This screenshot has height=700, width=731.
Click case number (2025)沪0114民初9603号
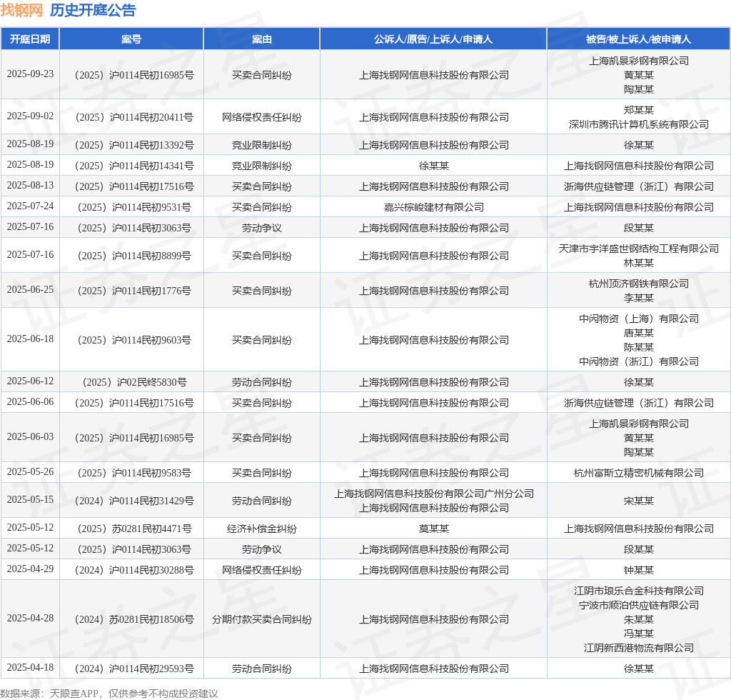134,340
